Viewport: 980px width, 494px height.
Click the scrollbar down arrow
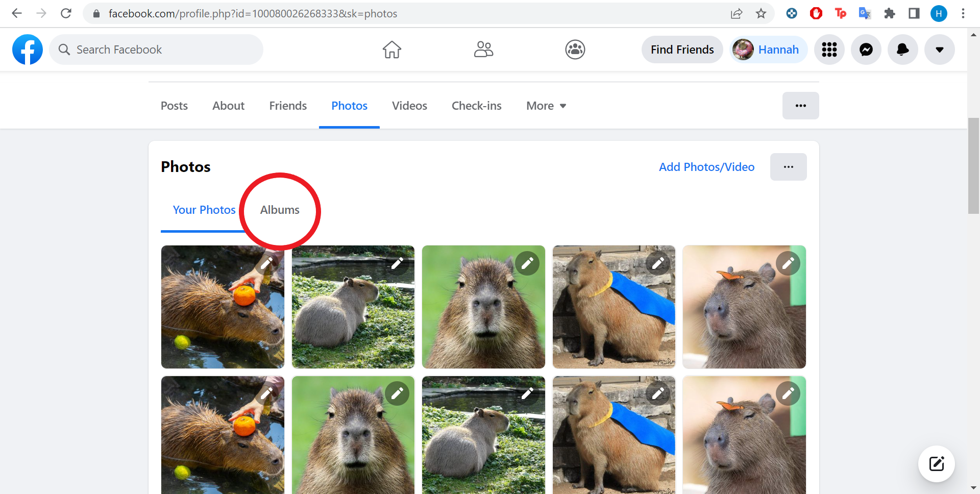[x=973, y=488]
